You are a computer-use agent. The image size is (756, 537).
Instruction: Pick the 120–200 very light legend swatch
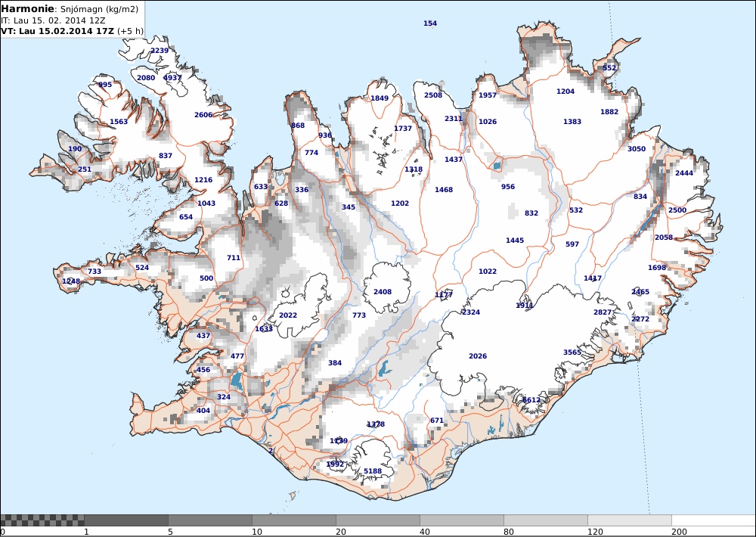point(630,520)
